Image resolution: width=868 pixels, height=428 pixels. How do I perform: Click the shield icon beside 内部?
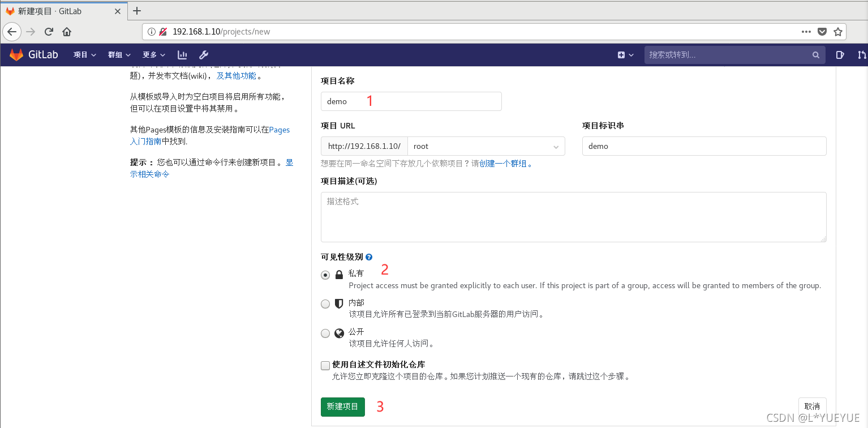tap(339, 303)
